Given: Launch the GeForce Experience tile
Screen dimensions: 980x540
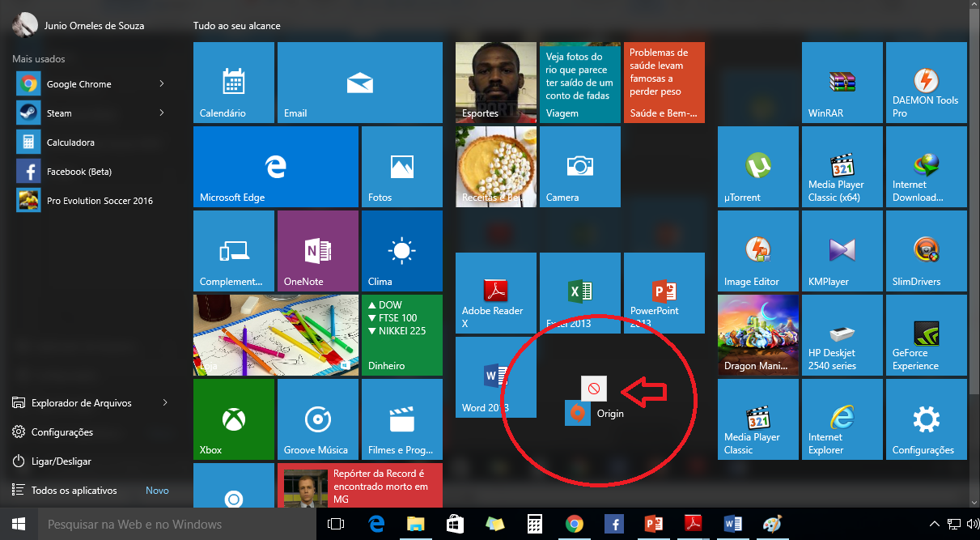Looking at the screenshot, I should [927, 334].
